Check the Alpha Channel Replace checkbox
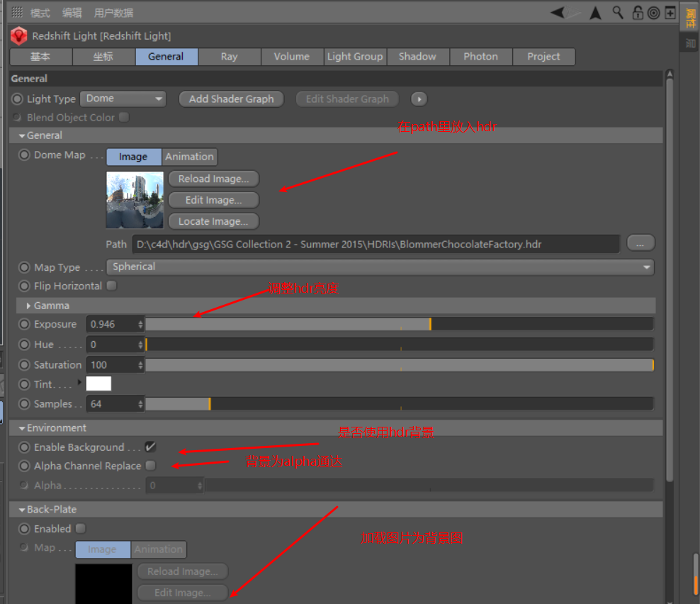The image size is (700, 604). pyautogui.click(x=151, y=466)
